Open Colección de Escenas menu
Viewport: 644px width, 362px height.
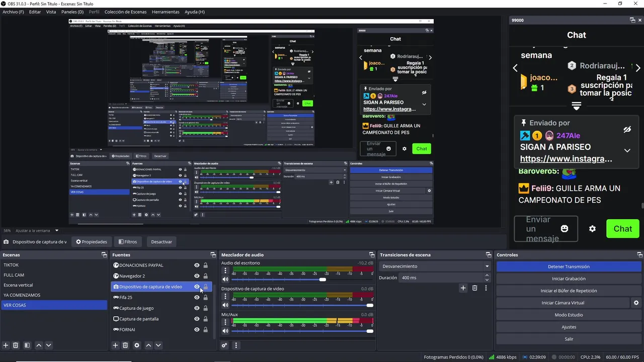pos(125,12)
